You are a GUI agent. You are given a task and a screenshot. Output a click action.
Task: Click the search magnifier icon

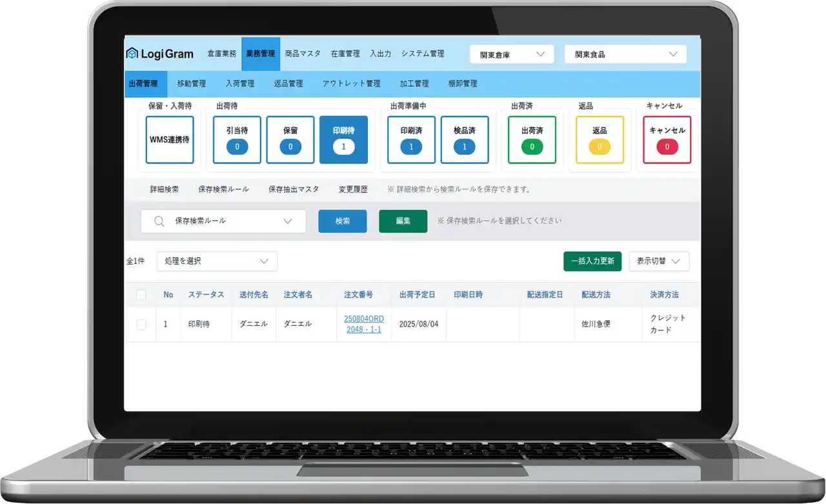click(159, 221)
